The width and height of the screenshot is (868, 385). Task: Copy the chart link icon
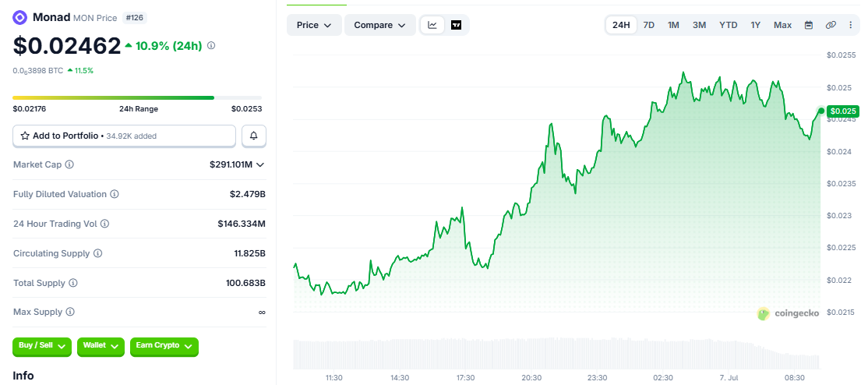[831, 25]
